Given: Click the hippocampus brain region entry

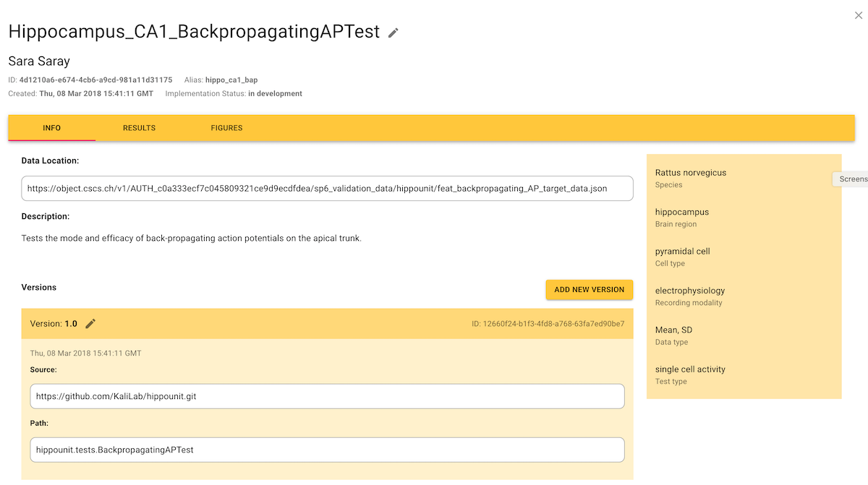Looking at the screenshot, I should [x=681, y=213].
